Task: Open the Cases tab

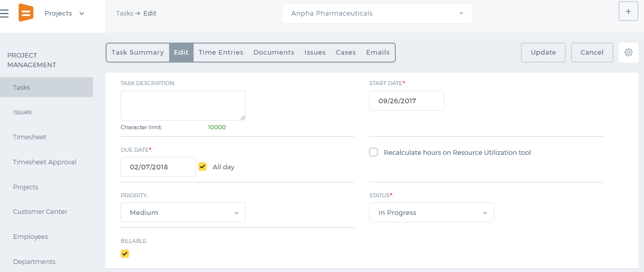Action: pyautogui.click(x=346, y=53)
